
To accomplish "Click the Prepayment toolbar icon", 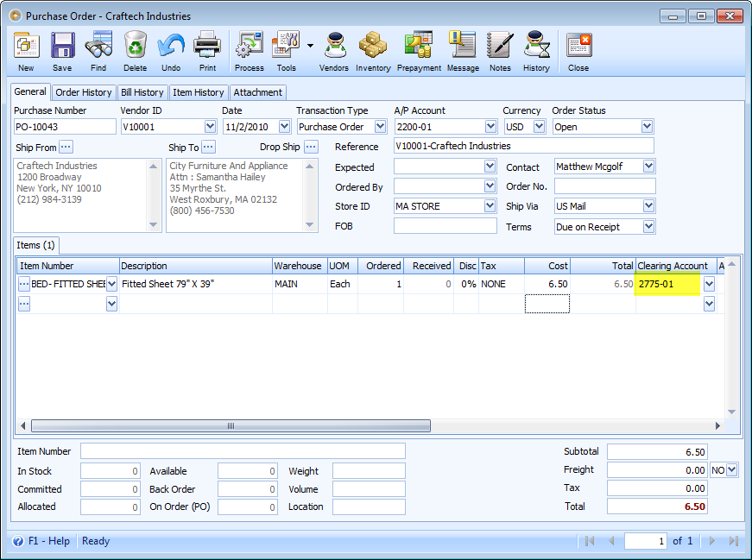I will (x=419, y=51).
